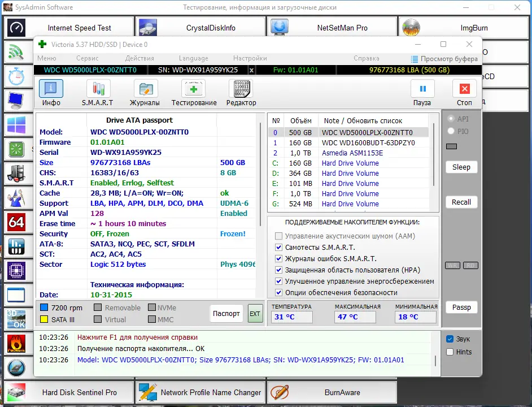Open the Меню menu
This screenshot has width=532, height=407.
pos(47,58)
